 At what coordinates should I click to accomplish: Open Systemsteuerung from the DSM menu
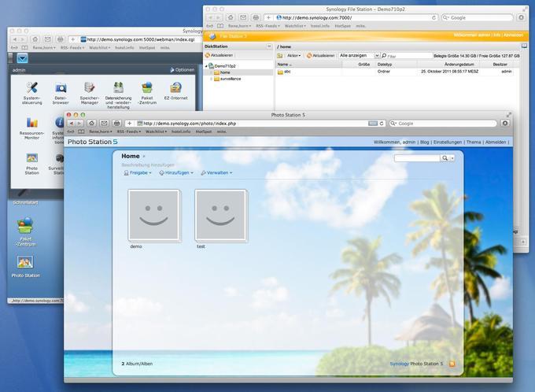click(x=32, y=88)
